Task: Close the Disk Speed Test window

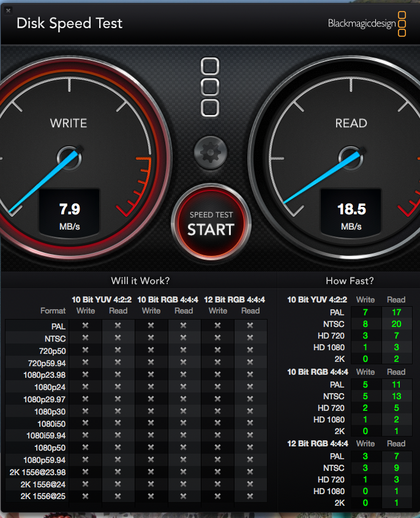Action: pos(7,10)
